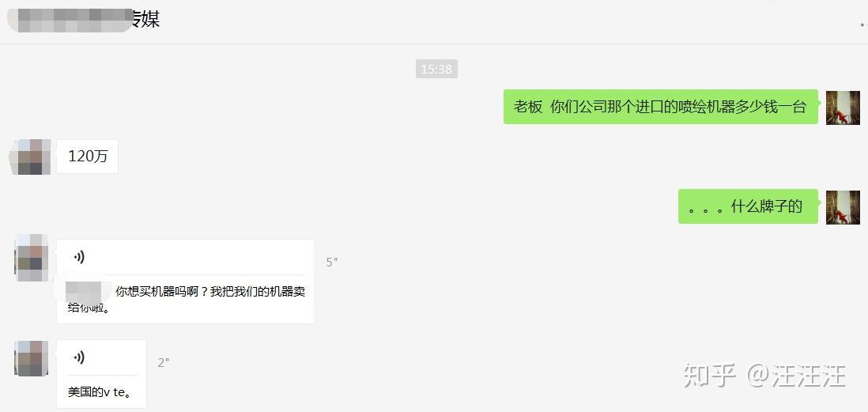Open sender avatar beside 什么牌子的 message
The width and height of the screenshot is (868, 412).
pyautogui.click(x=843, y=207)
